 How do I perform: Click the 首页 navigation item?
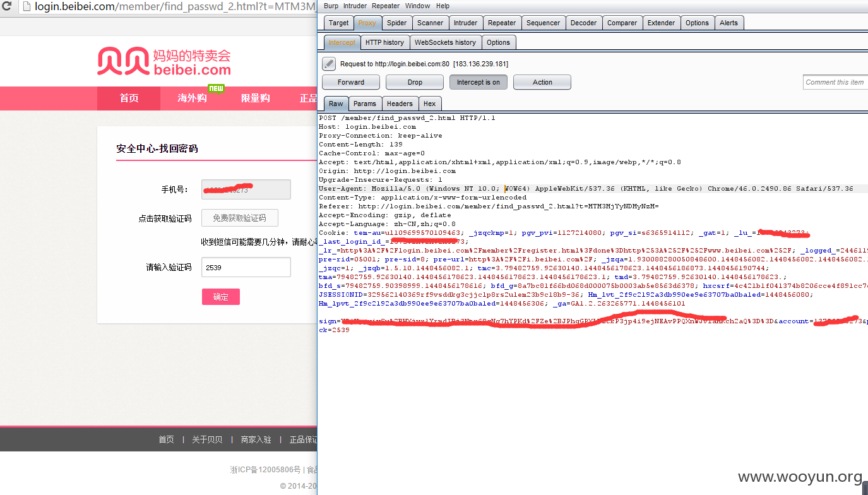[x=129, y=98]
